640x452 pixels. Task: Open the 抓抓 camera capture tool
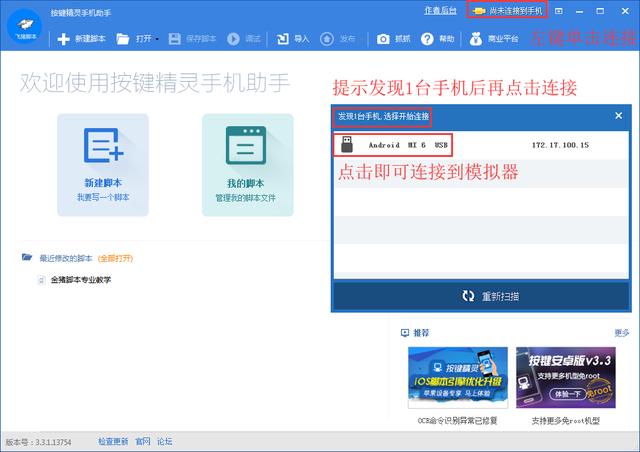pyautogui.click(x=383, y=39)
